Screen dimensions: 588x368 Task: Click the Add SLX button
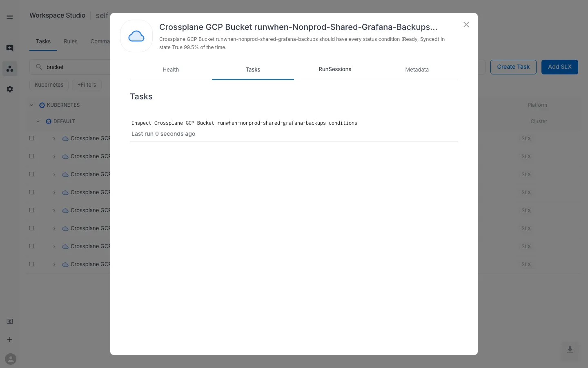point(559,67)
